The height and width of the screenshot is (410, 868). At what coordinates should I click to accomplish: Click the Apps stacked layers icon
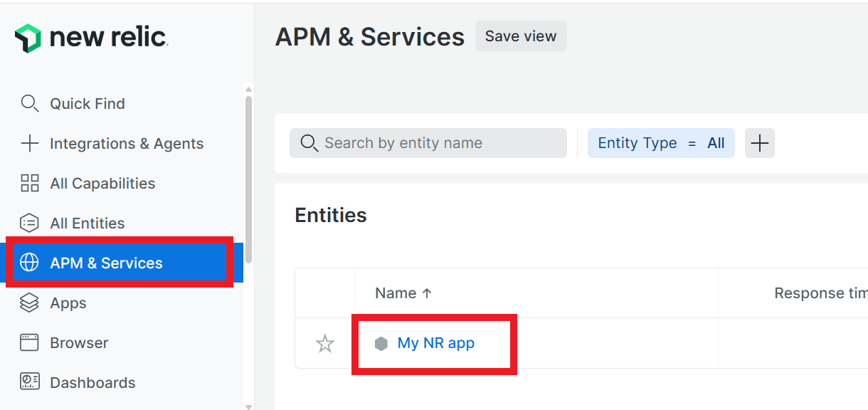tap(29, 303)
